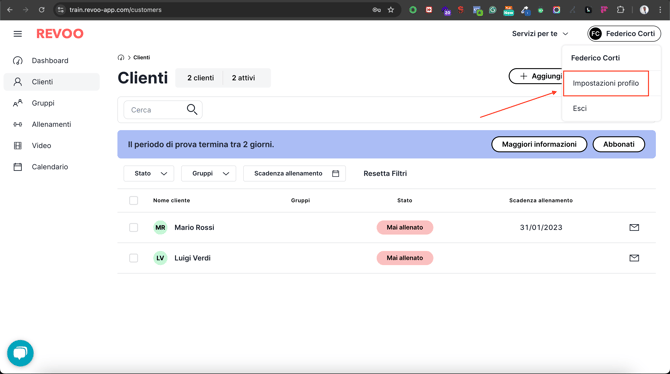Open the Stato filter dropdown
670x374 pixels.
149,174
